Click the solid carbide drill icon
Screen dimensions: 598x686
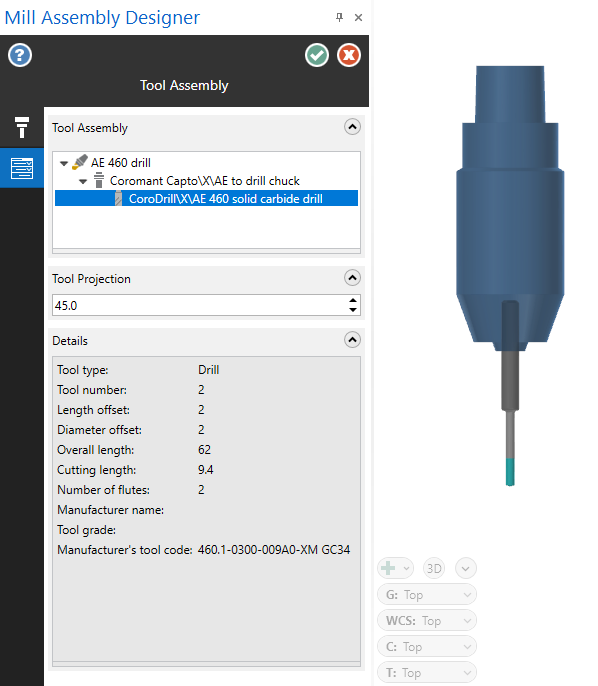(x=118, y=199)
